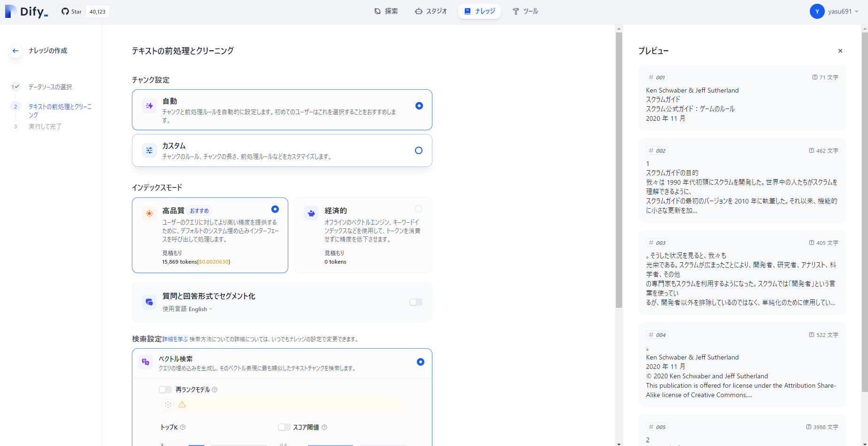
Task: Open the yasu691 account dropdown
Action: [x=843, y=11]
